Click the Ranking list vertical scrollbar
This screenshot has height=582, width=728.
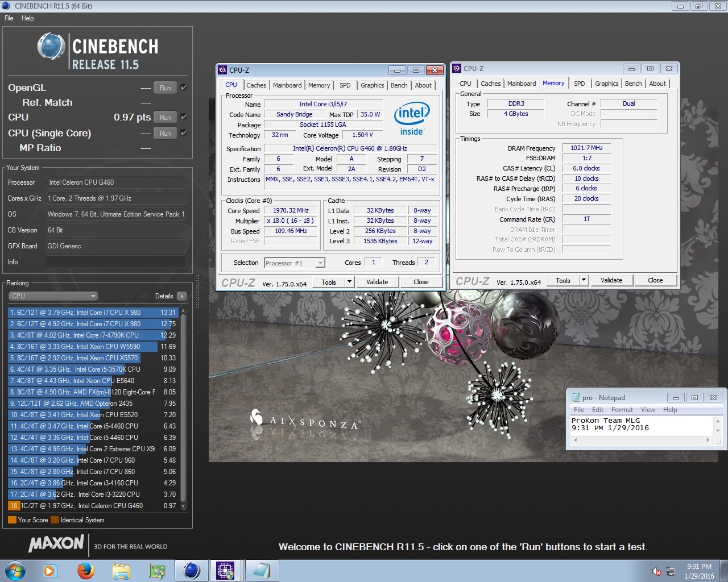coord(183,408)
